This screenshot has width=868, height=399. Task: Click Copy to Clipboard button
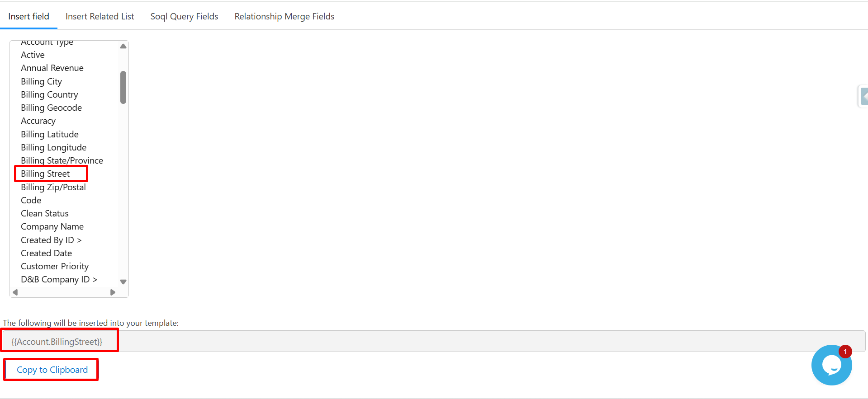52,370
